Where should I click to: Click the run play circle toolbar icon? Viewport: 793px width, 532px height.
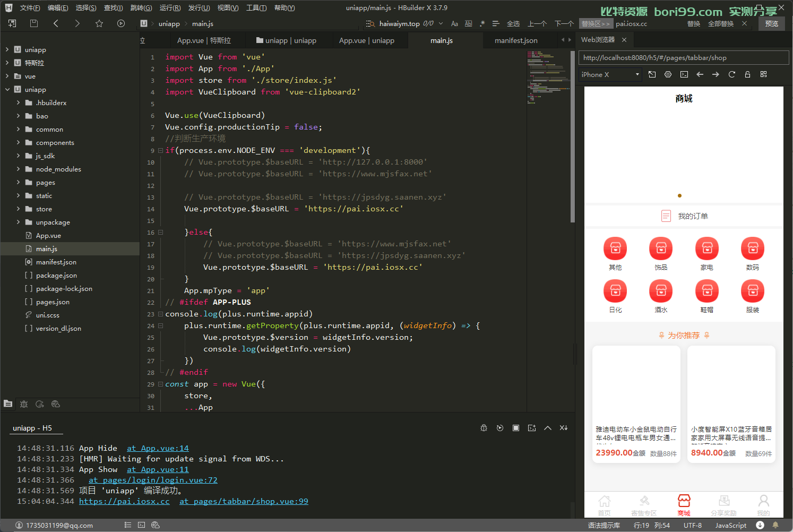(x=121, y=23)
